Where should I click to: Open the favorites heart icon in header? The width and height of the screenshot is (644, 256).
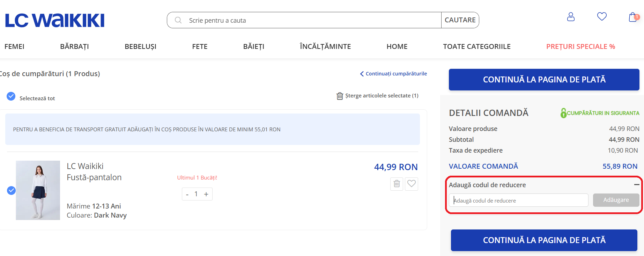(x=602, y=16)
